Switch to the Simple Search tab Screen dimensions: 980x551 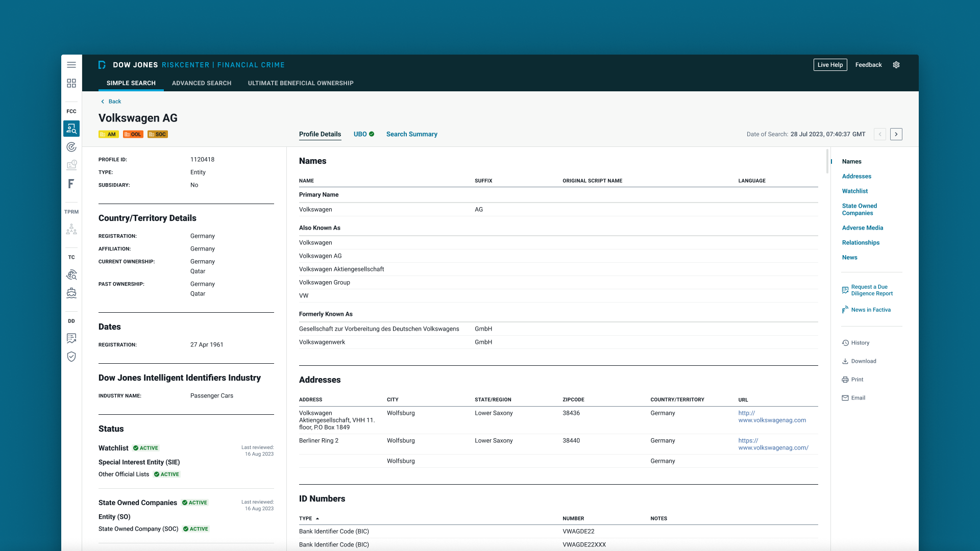(131, 83)
